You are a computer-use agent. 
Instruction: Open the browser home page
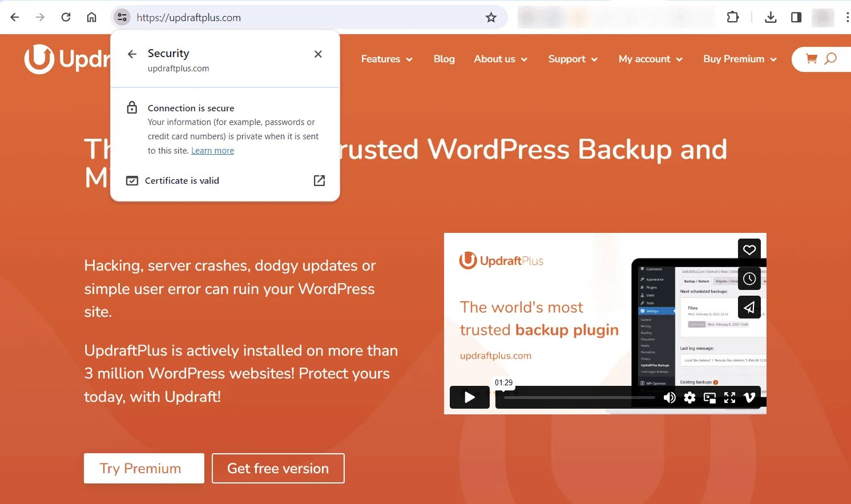[91, 17]
